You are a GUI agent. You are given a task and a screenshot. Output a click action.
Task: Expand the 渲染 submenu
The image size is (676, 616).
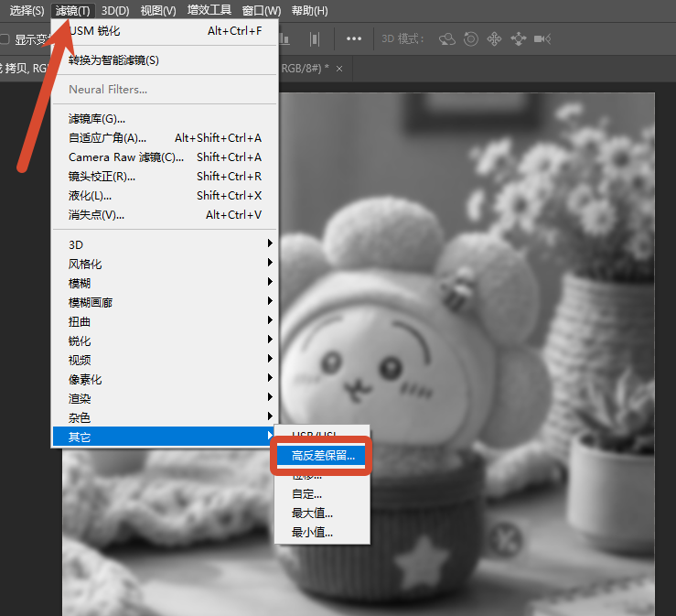[x=165, y=398]
